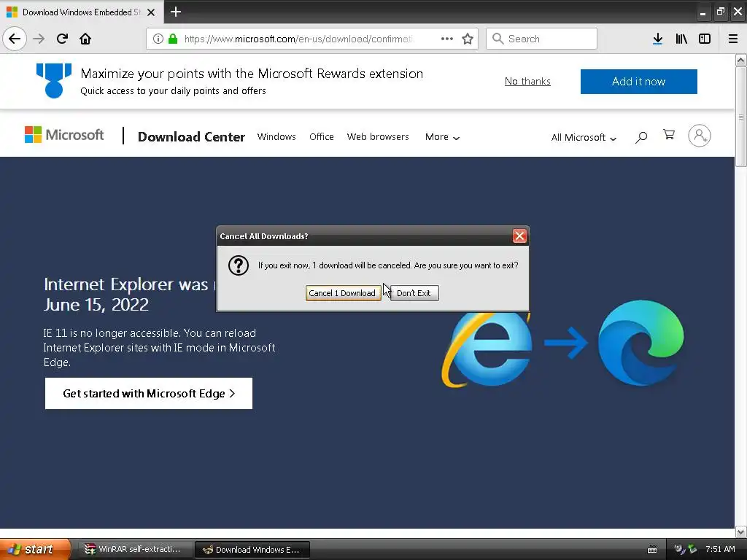Click the page scrollbar up arrow
747x560 pixels.
(x=740, y=60)
